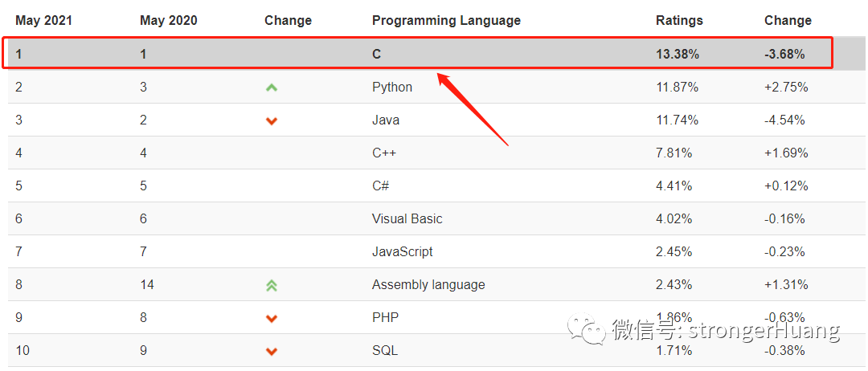Select the C language name in the highlighted row

376,55
